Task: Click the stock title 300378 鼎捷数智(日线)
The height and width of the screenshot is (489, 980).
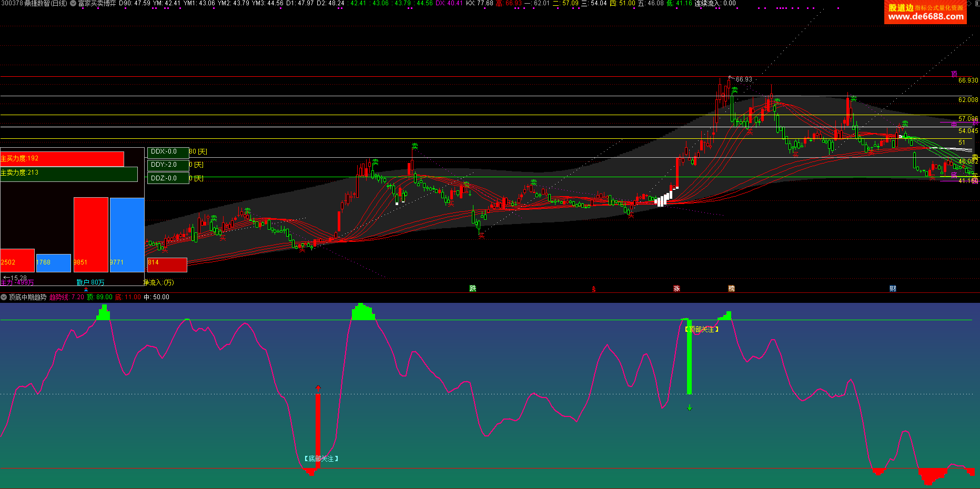Action: [x=34, y=3]
